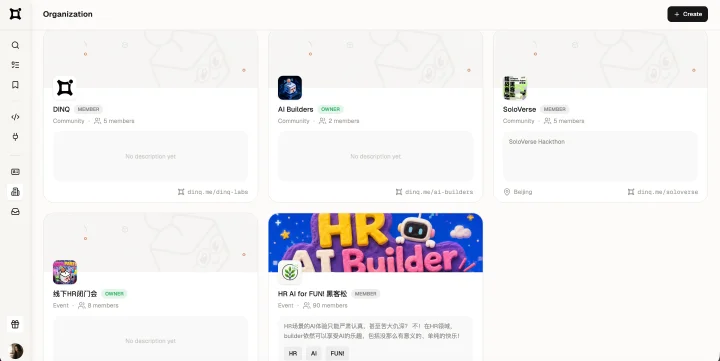Open the user profile avatar in sidebar
The height and width of the screenshot is (361, 720).
click(x=16, y=351)
